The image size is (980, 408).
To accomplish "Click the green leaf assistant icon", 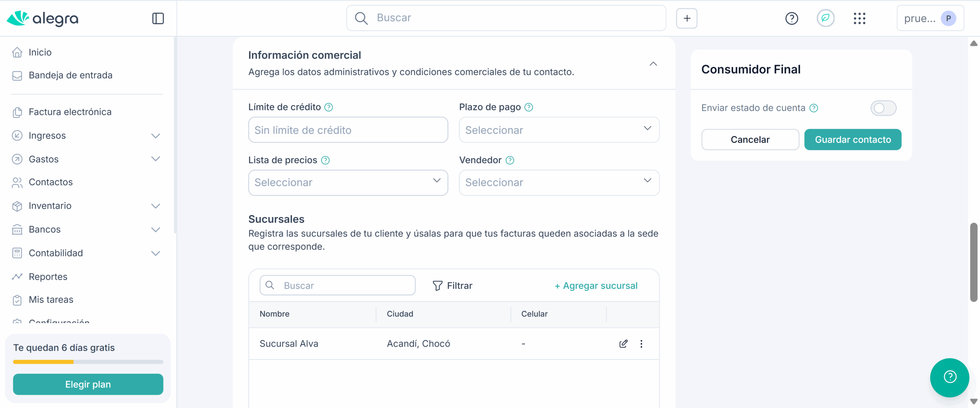I will click(825, 18).
